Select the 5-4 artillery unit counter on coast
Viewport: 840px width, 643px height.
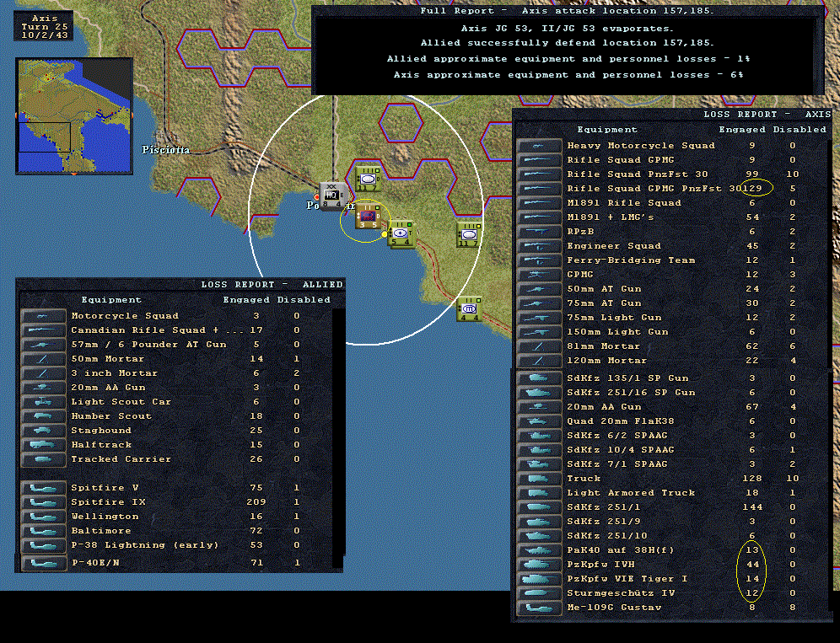pos(401,234)
